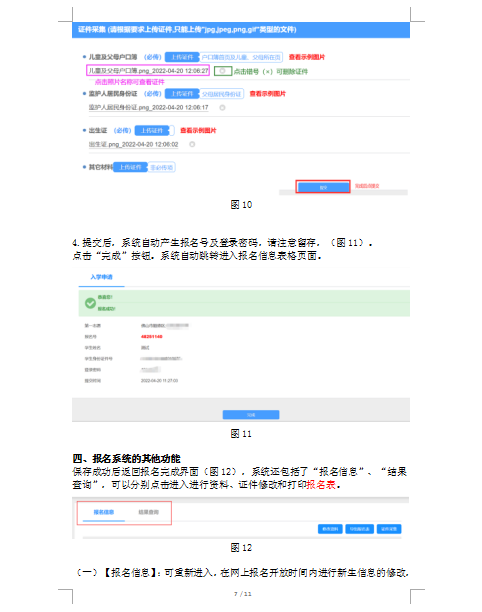Viewport: 482px width, 612px height.
Task: Click the 证件采集 blue button in figure 12
Action: (389, 529)
